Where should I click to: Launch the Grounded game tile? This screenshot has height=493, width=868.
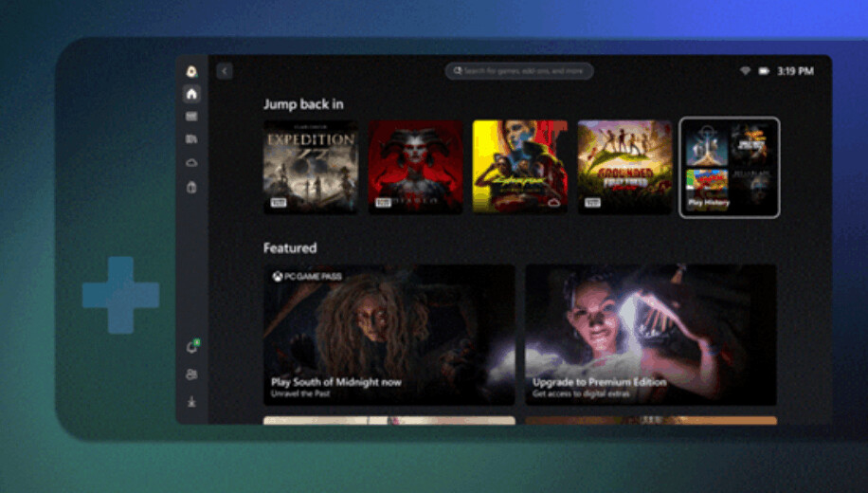coord(624,167)
